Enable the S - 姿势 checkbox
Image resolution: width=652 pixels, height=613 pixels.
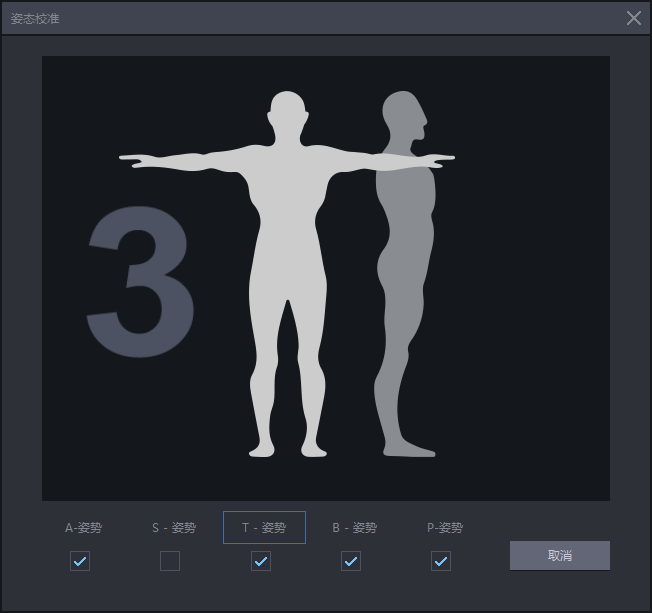[170, 561]
